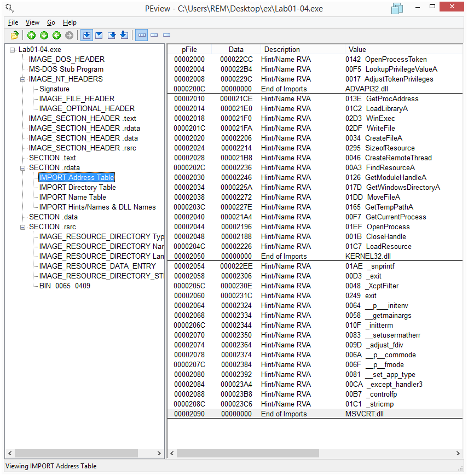Click left arrow of data pane scrollbar
The height and width of the screenshot is (476, 468).
pyautogui.click(x=172, y=453)
